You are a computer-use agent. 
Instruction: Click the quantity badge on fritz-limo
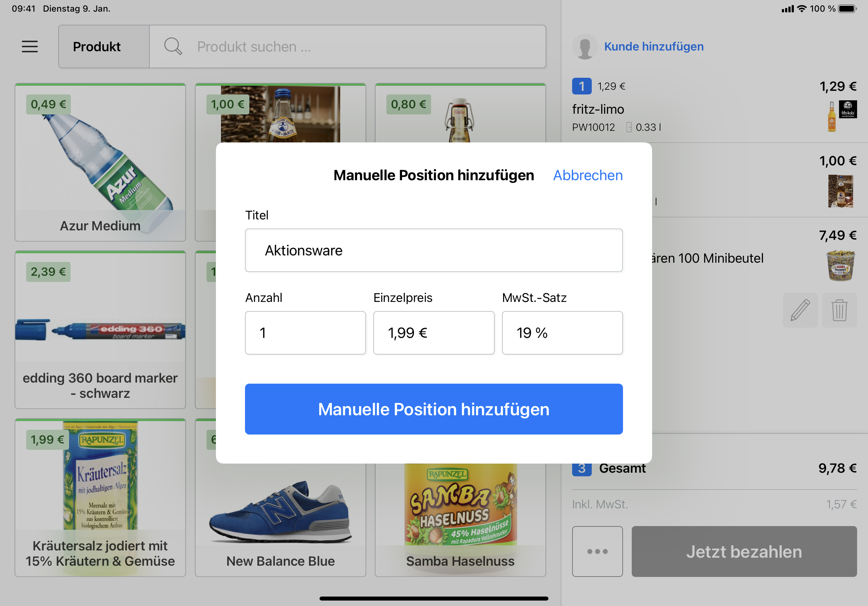[582, 86]
